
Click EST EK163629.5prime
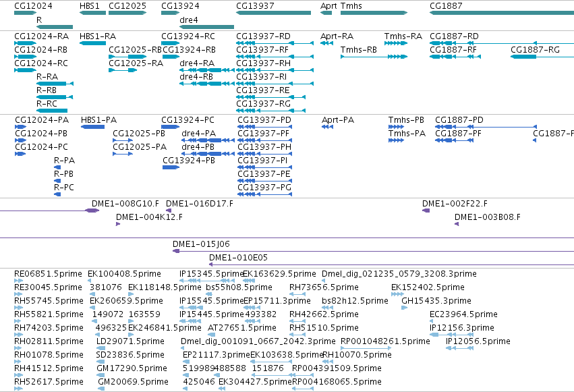280,274
